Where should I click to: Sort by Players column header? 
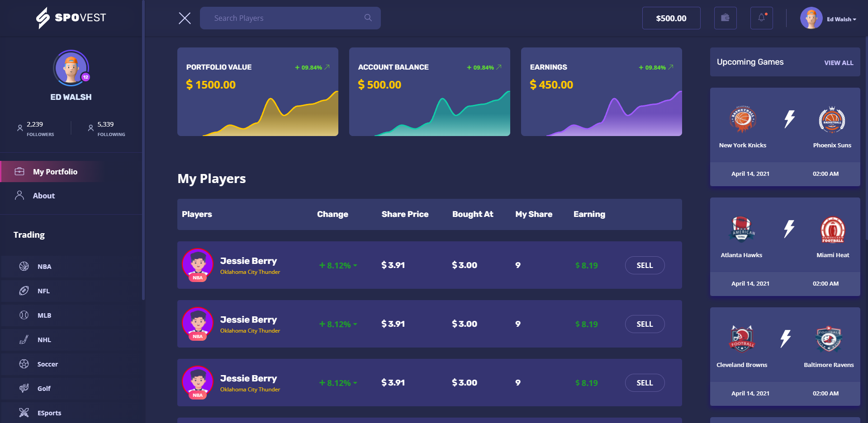197,214
